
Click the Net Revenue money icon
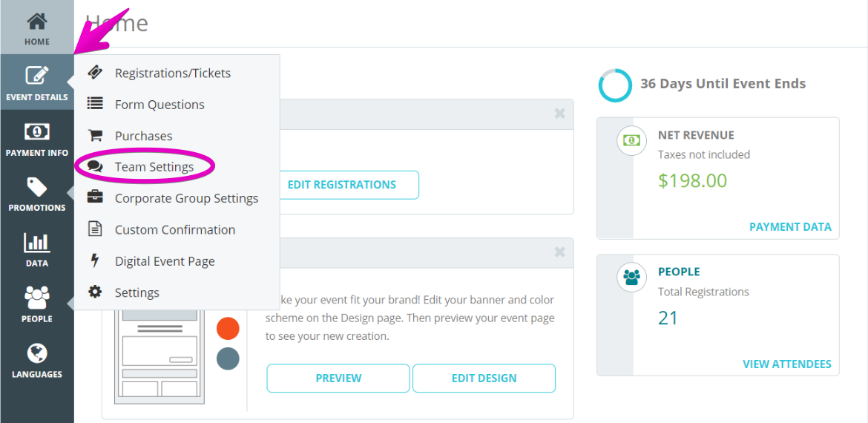(x=631, y=141)
